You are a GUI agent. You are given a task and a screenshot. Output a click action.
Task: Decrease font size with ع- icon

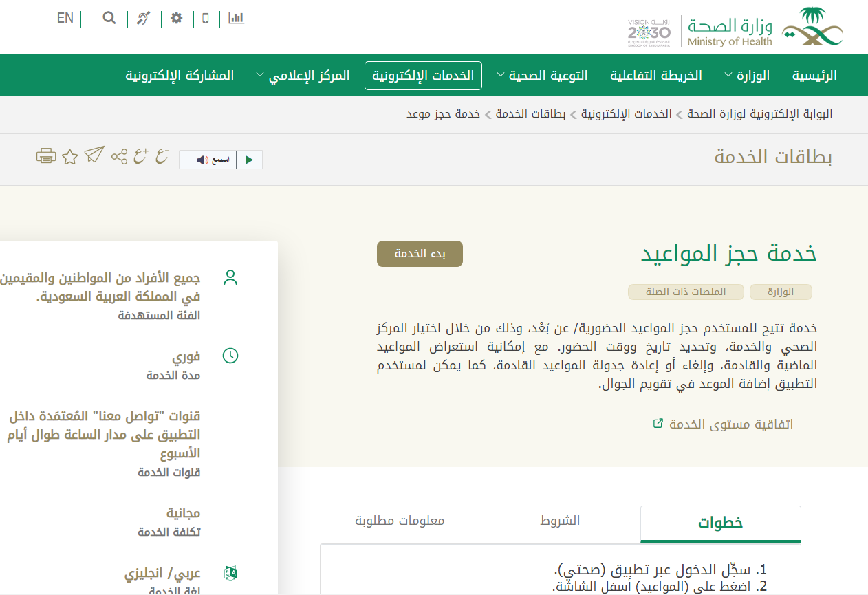tap(162, 156)
